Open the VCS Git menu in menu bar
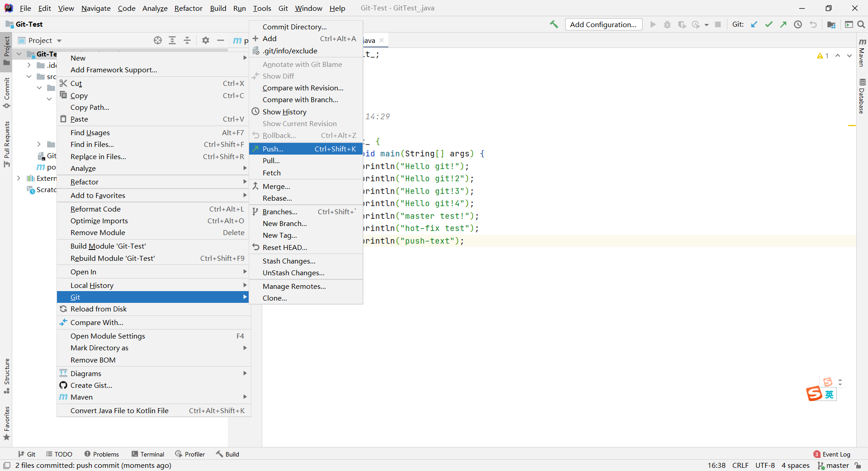This screenshot has width=868, height=471. pyautogui.click(x=283, y=8)
